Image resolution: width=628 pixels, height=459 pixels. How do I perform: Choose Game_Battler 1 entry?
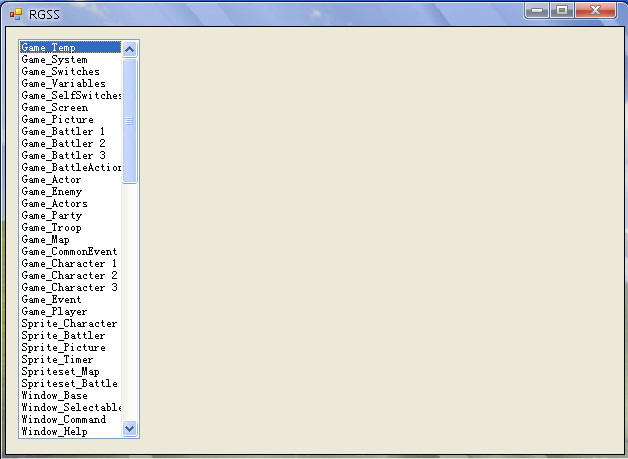click(x=70, y=131)
